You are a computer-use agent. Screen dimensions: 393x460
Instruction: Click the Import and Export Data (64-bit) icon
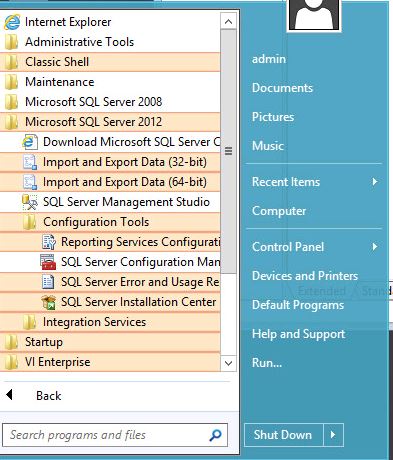click(30, 182)
